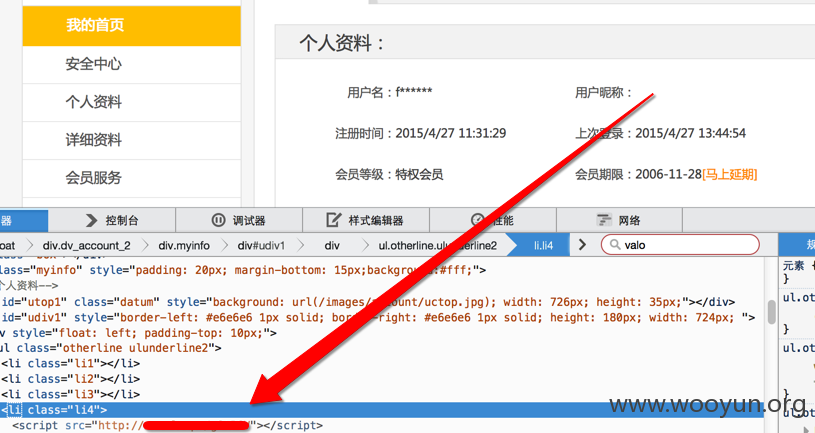Select the ul class="otherline ulunderline2" node
Screen dimensions: 815x433
tap(111, 348)
